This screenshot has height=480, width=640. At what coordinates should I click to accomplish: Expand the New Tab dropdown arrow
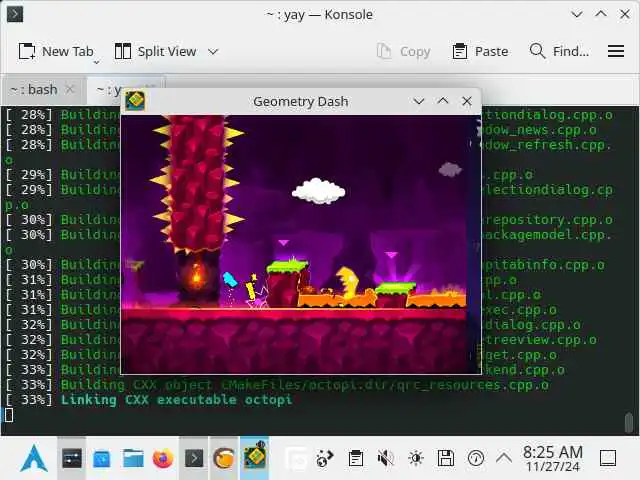tap(97, 62)
